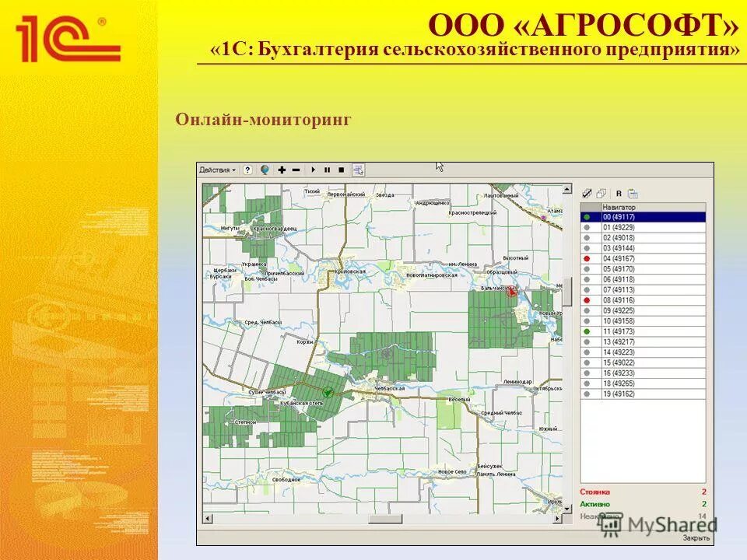Pause tracking with the pause icon
Screen dimensions: 747x560
coord(328,170)
